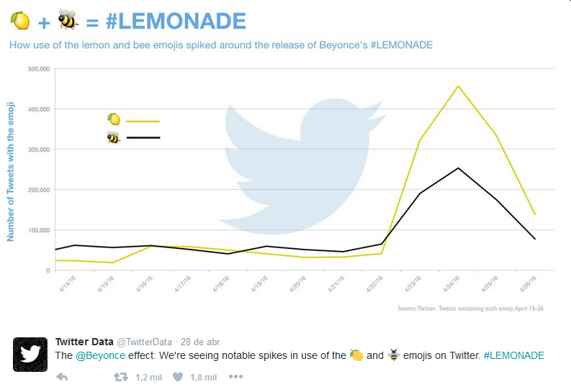The height and width of the screenshot is (392, 571).
Task: Click the 1,8 mil likes count
Action: coord(204,377)
